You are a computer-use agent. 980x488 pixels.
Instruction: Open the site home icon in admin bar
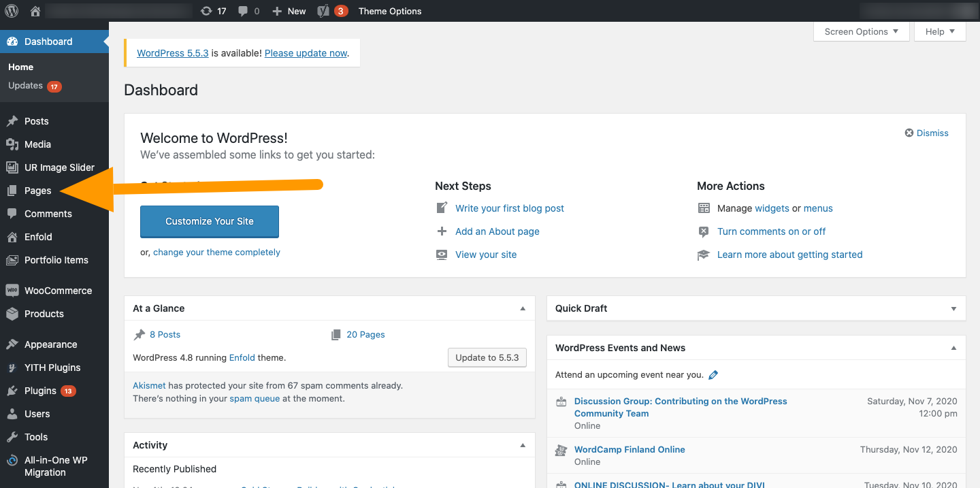pyautogui.click(x=35, y=11)
